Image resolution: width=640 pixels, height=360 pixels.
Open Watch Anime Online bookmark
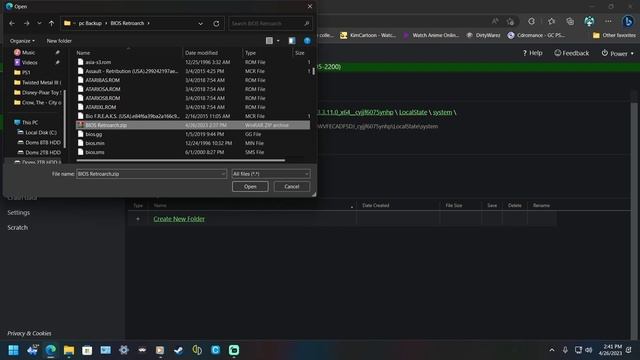(x=431, y=36)
